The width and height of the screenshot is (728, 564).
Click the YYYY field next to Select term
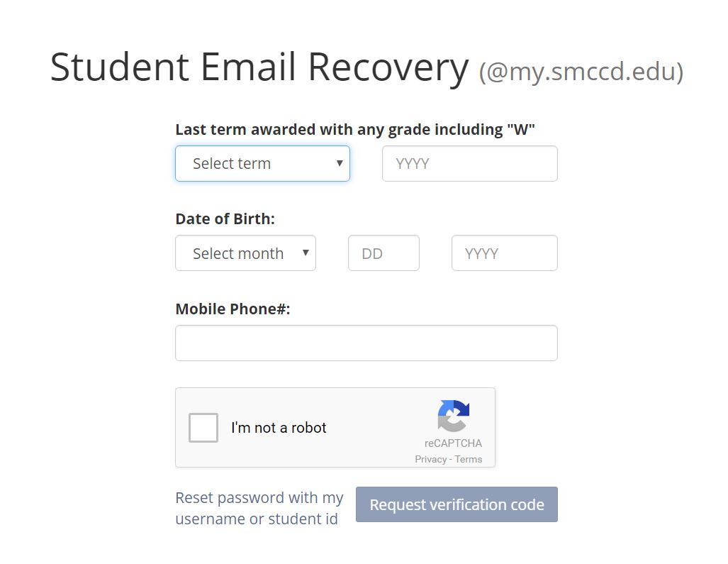pos(469,163)
